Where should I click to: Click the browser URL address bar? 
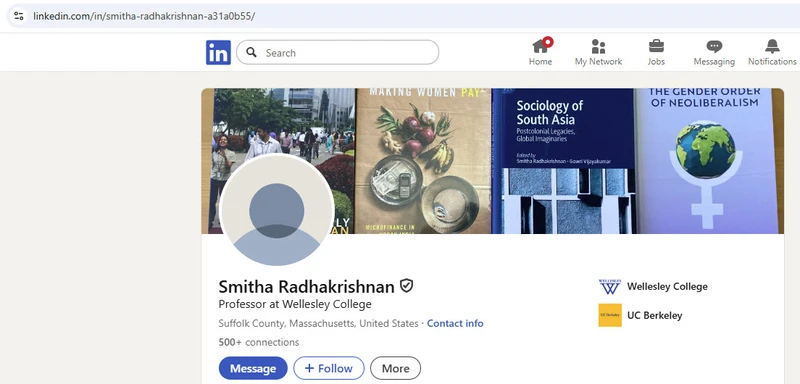(403, 16)
